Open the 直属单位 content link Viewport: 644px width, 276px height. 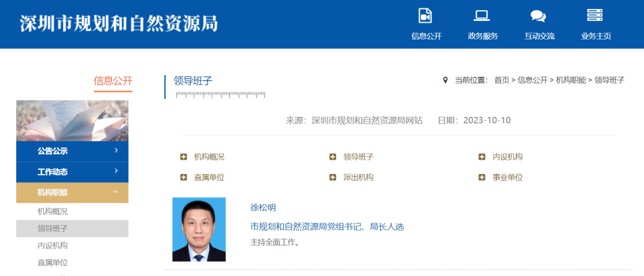click(209, 178)
